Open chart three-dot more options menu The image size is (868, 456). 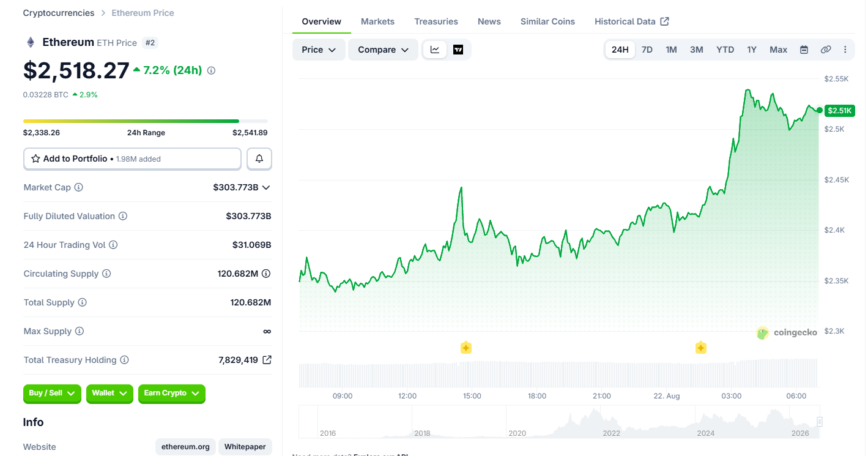point(845,50)
